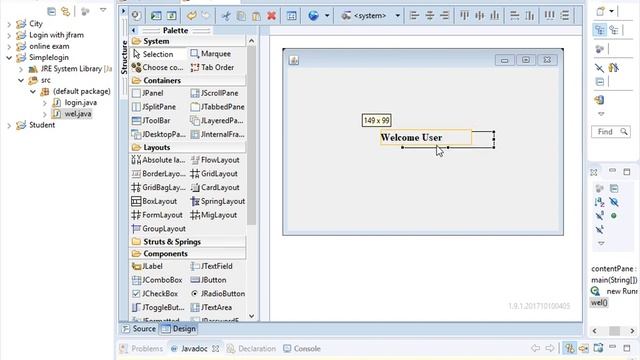Open the Declaration view tab
640x360 pixels.
[x=251, y=349]
